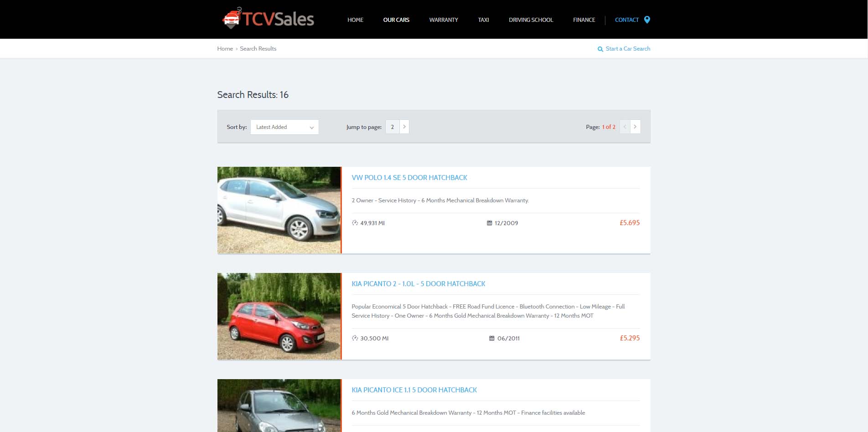Open the Our Cars menu item

coord(396,20)
